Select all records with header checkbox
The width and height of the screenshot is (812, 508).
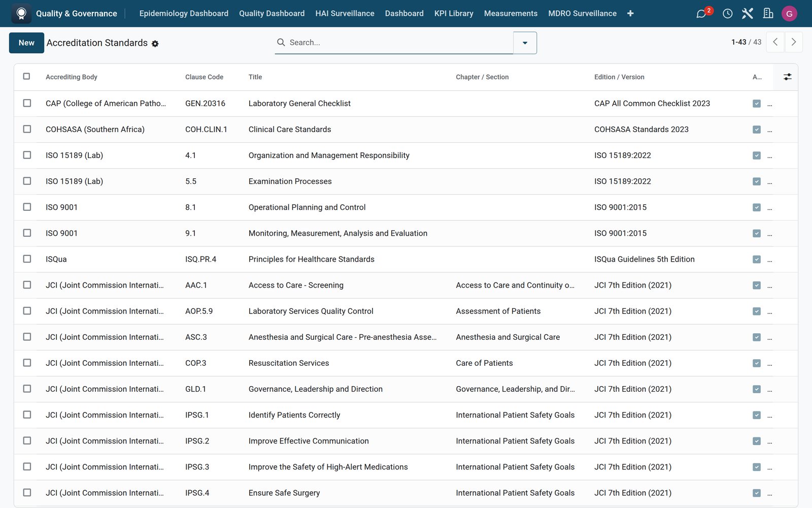26,76
